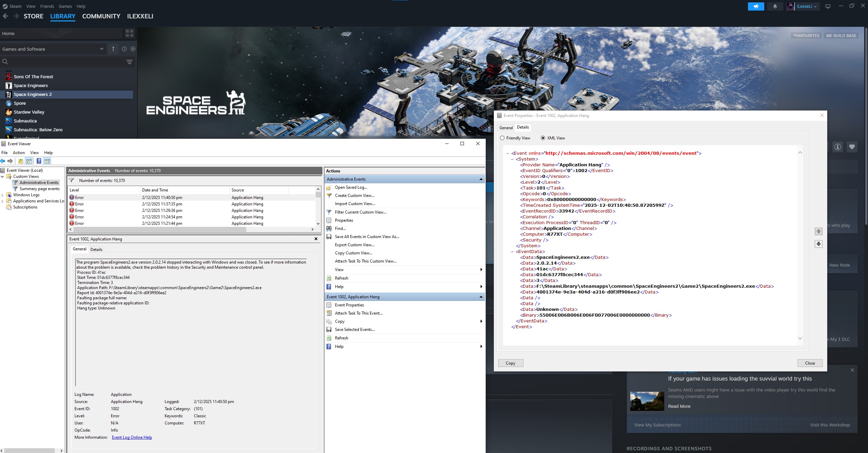
Task: Select Summary page events in the tree
Action: pos(39,189)
